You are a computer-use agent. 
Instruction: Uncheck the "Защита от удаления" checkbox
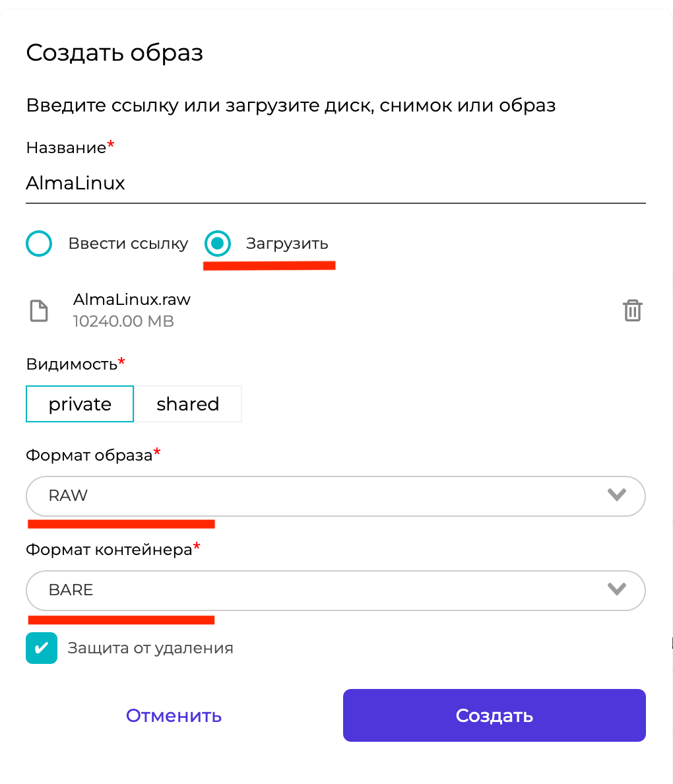click(42, 648)
